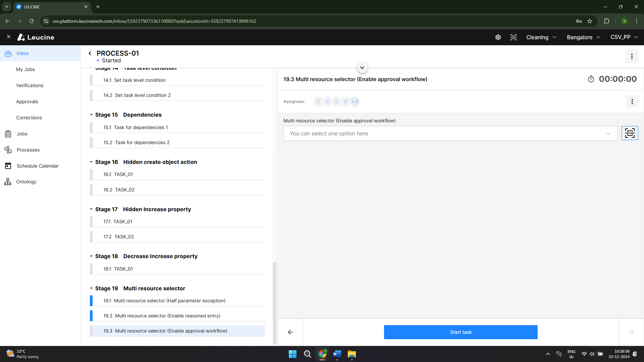The width and height of the screenshot is (644, 362).
Task: Collapse Stage 15 Dependencies
Action: pyautogui.click(x=91, y=115)
